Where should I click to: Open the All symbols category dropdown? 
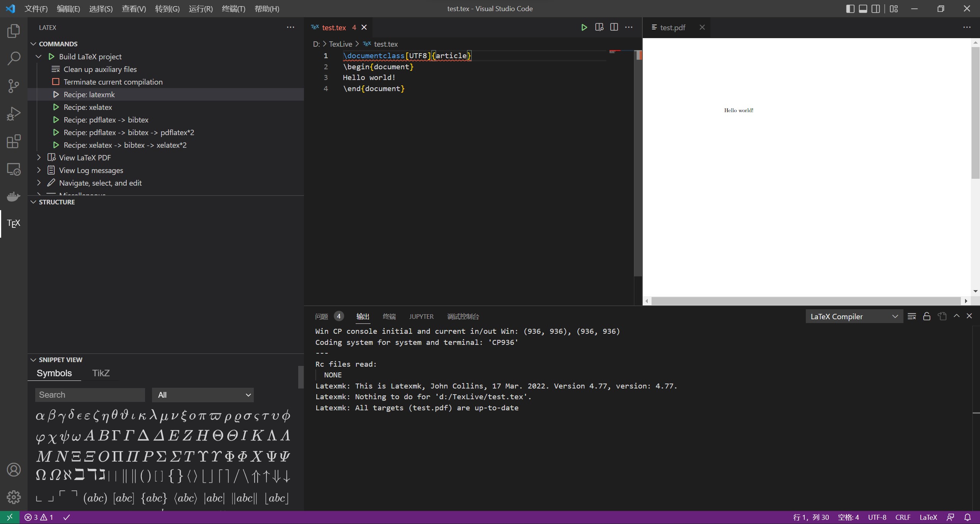(x=203, y=395)
